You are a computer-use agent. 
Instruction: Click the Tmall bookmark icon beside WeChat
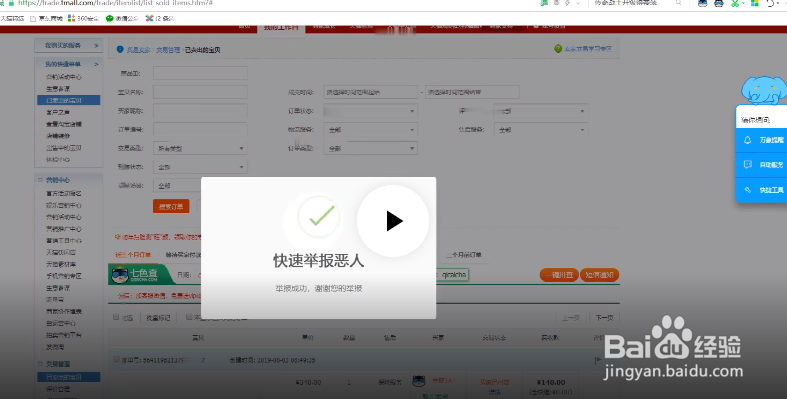149,18
